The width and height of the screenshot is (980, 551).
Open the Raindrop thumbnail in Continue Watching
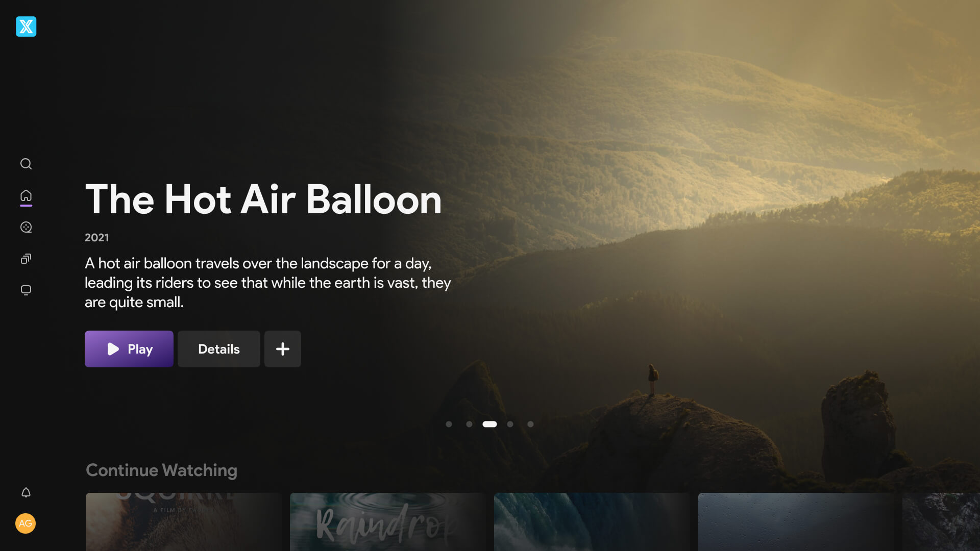tap(388, 522)
